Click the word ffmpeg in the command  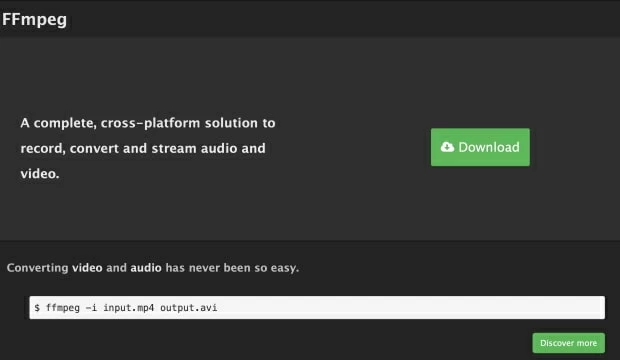63,308
